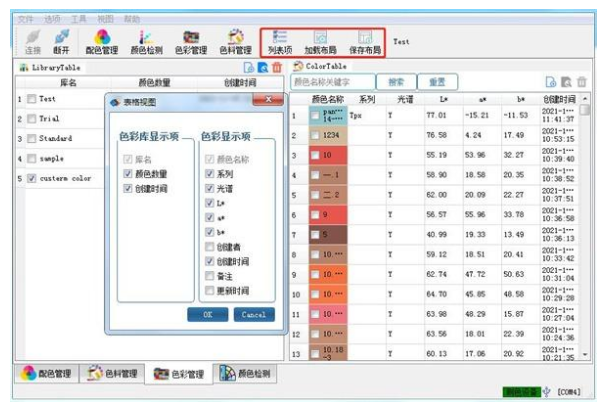Screen dimensions: 611x404
Task: Open 配色管理 from the top toolbar
Action: pyautogui.click(x=102, y=42)
